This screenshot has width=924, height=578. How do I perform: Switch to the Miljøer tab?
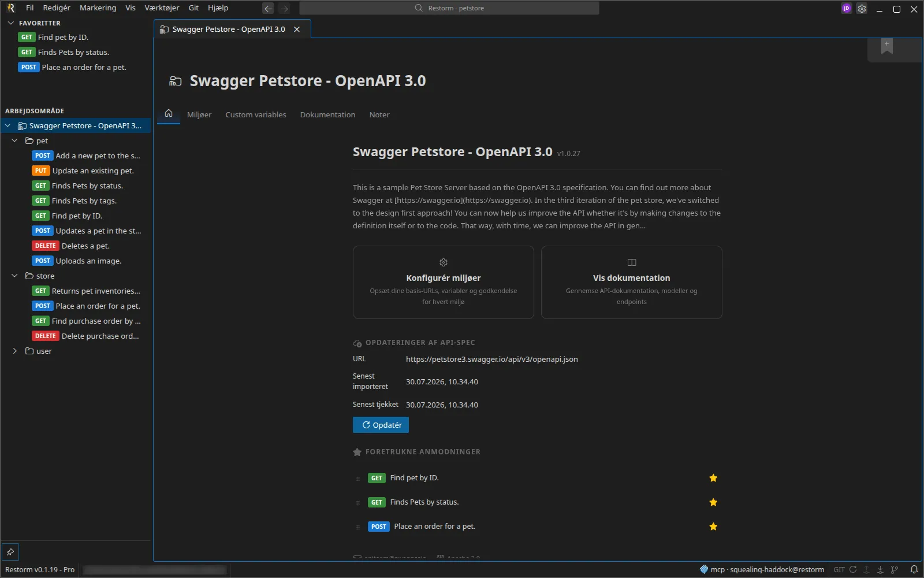[x=199, y=114]
